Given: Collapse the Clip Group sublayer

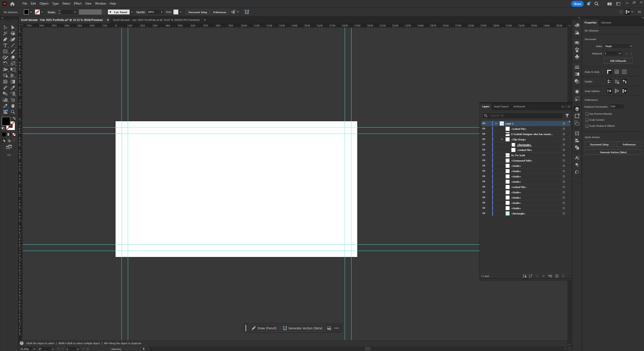Looking at the screenshot, I should coord(502,139).
